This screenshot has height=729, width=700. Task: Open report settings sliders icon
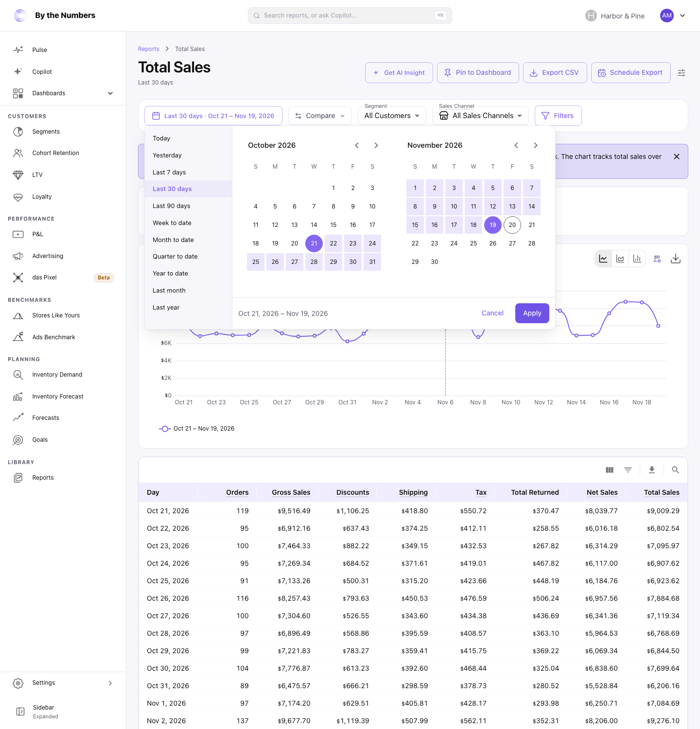[682, 73]
